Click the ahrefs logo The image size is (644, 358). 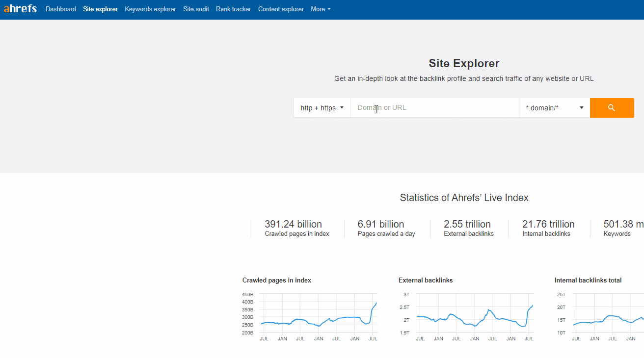coord(20,8)
